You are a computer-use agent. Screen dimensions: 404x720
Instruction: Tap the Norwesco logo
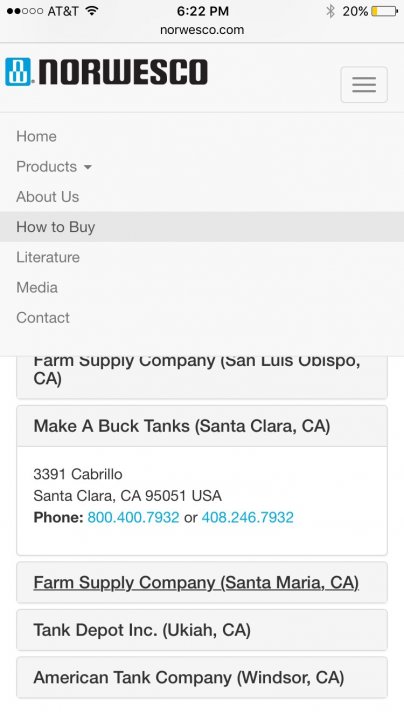[x=107, y=72]
